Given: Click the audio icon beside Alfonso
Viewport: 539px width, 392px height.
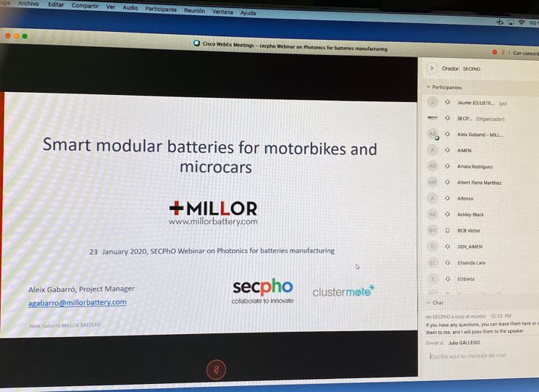Looking at the screenshot, I should pyautogui.click(x=447, y=198).
